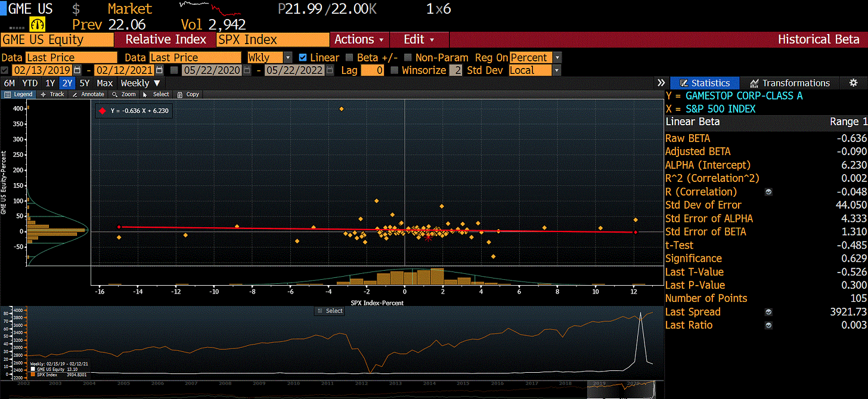Click Select button above lower price chart
The width and height of the screenshot is (868, 399).
coord(330,311)
